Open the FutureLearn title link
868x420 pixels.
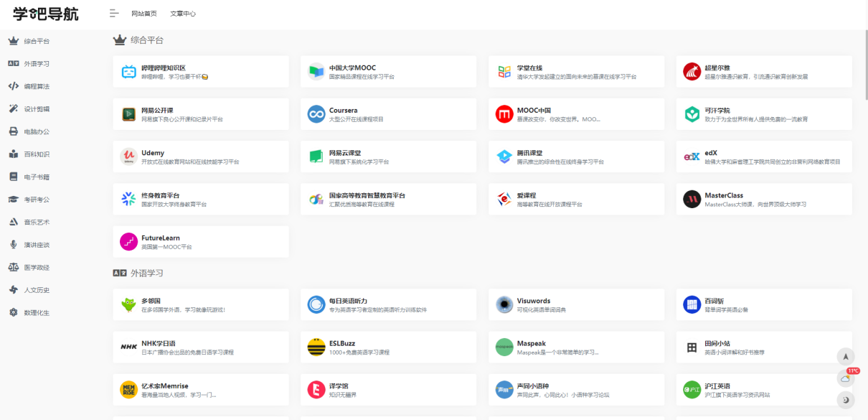point(161,238)
